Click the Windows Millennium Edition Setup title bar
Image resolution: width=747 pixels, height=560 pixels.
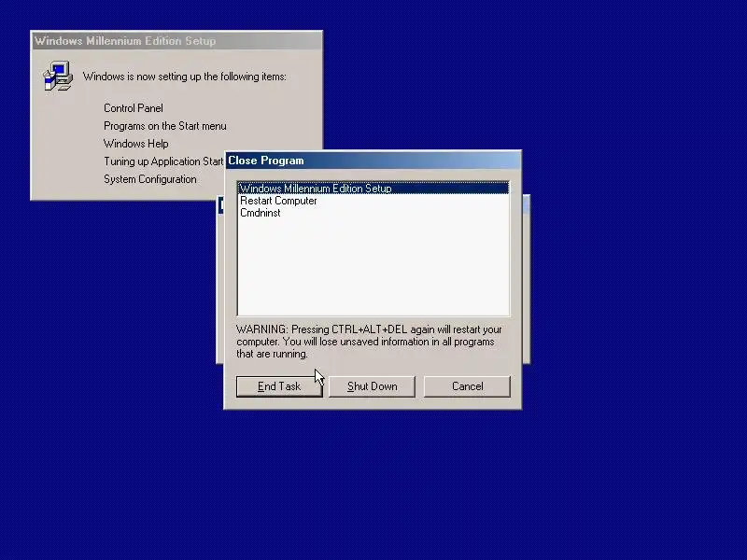tap(176, 41)
